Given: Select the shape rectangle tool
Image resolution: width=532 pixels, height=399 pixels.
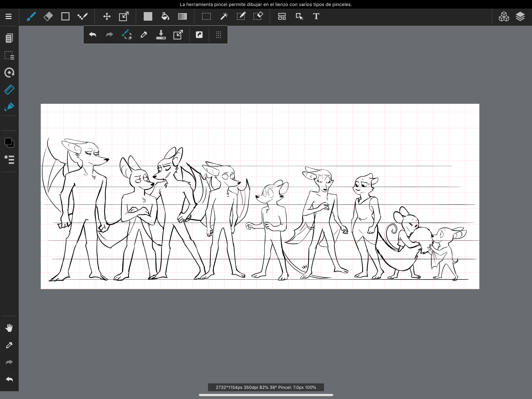Looking at the screenshot, I should coord(65,16).
